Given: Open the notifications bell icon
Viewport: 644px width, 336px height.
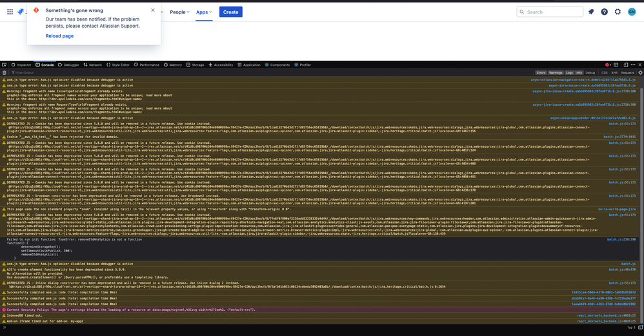Looking at the screenshot, I should coord(591,12).
